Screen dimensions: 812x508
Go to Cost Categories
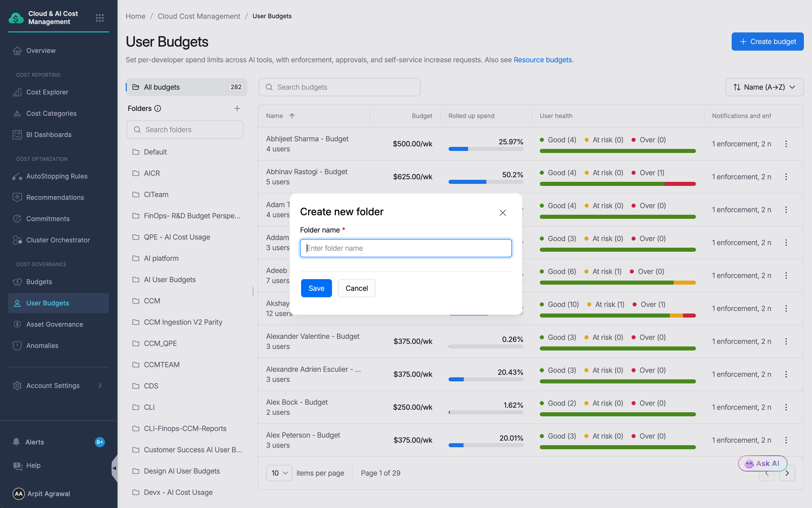tap(51, 113)
